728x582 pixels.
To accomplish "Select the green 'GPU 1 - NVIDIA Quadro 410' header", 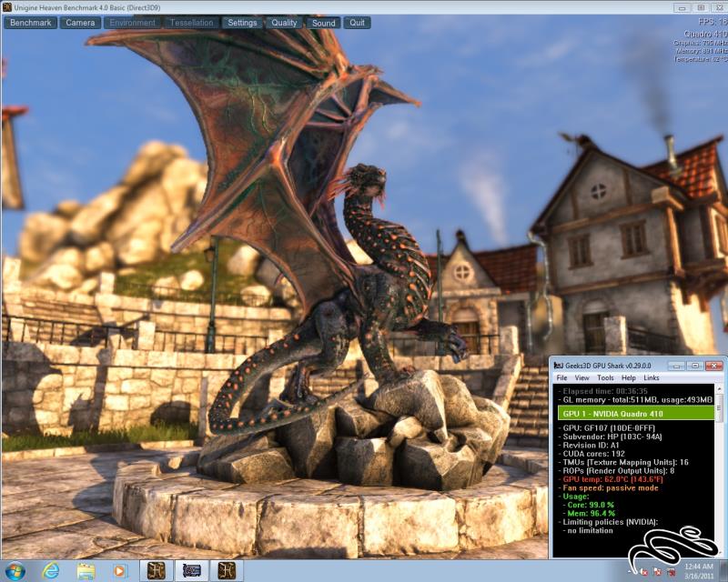I will point(636,414).
